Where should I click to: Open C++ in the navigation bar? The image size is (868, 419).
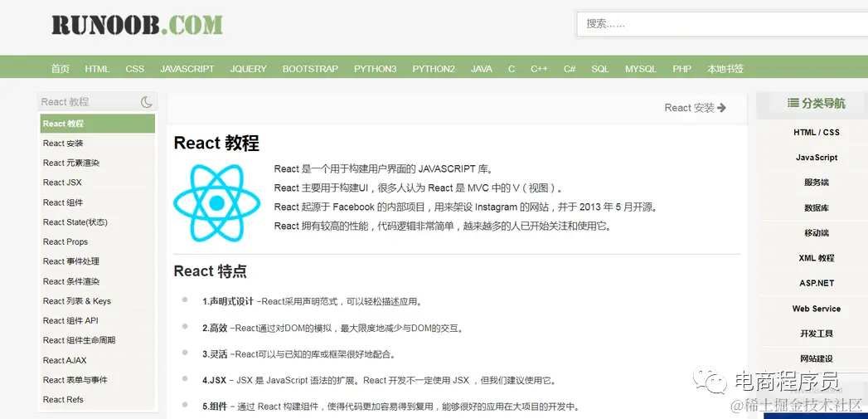point(539,69)
